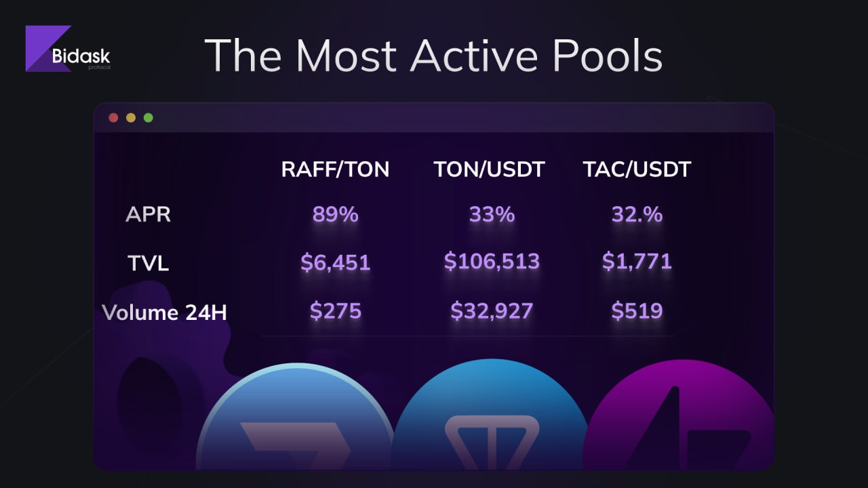
Task: Click the Bidask protocol logo
Action: coord(68,49)
